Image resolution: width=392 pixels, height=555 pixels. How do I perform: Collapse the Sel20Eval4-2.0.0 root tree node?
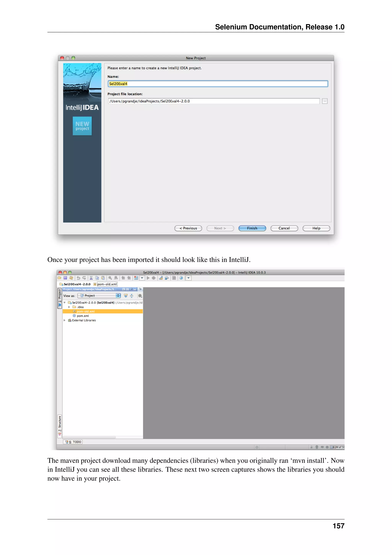click(65, 303)
